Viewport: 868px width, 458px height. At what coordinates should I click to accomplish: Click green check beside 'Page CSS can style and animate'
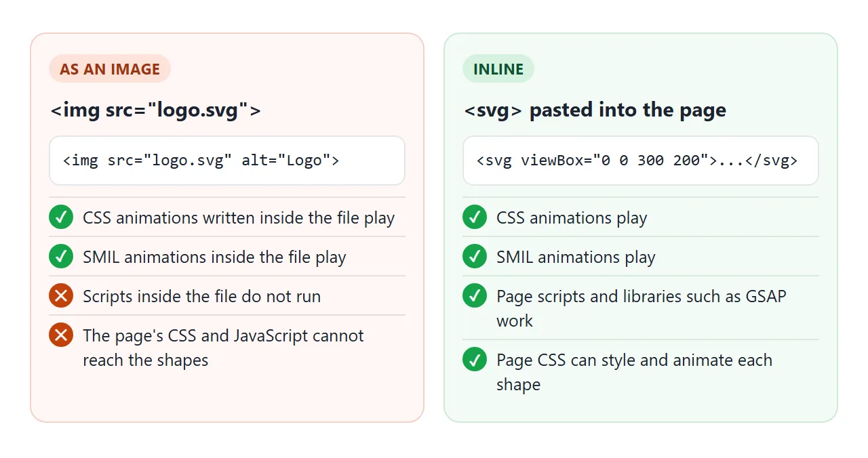[475, 360]
